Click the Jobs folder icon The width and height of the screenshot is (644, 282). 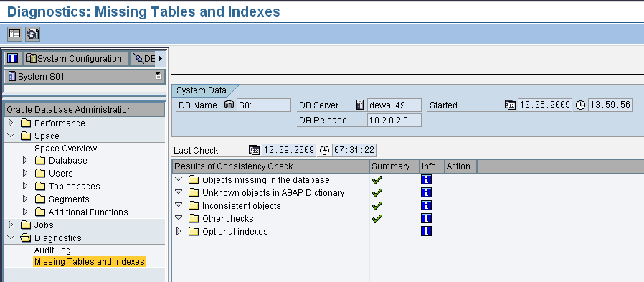pos(26,225)
